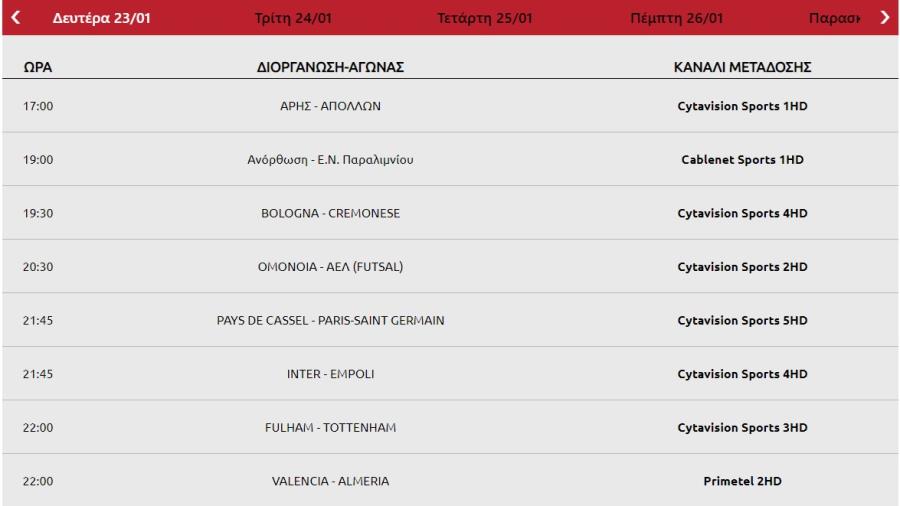Go to previous dates with left arrow
The height and width of the screenshot is (506, 900).
[x=16, y=18]
